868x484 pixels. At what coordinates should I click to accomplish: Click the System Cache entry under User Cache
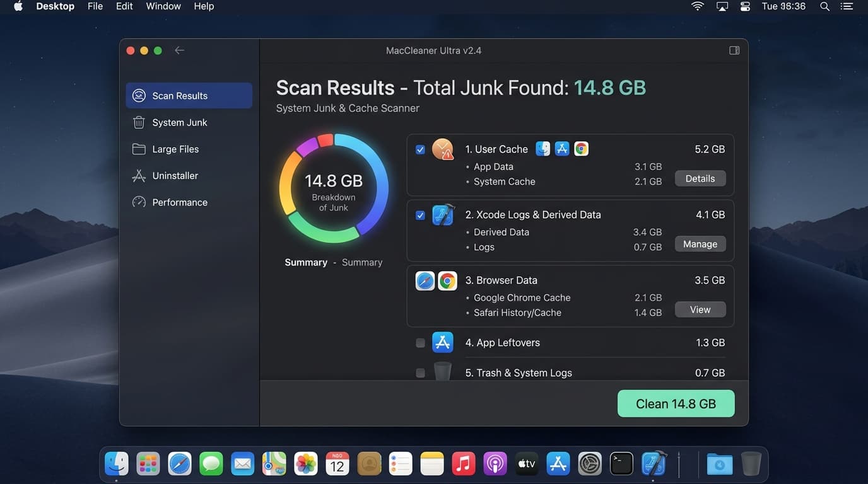(505, 181)
